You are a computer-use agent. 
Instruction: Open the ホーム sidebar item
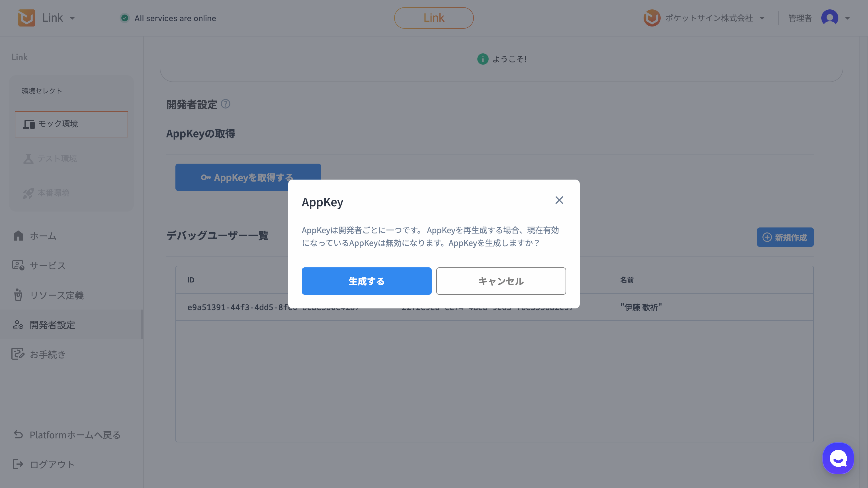pos(43,236)
